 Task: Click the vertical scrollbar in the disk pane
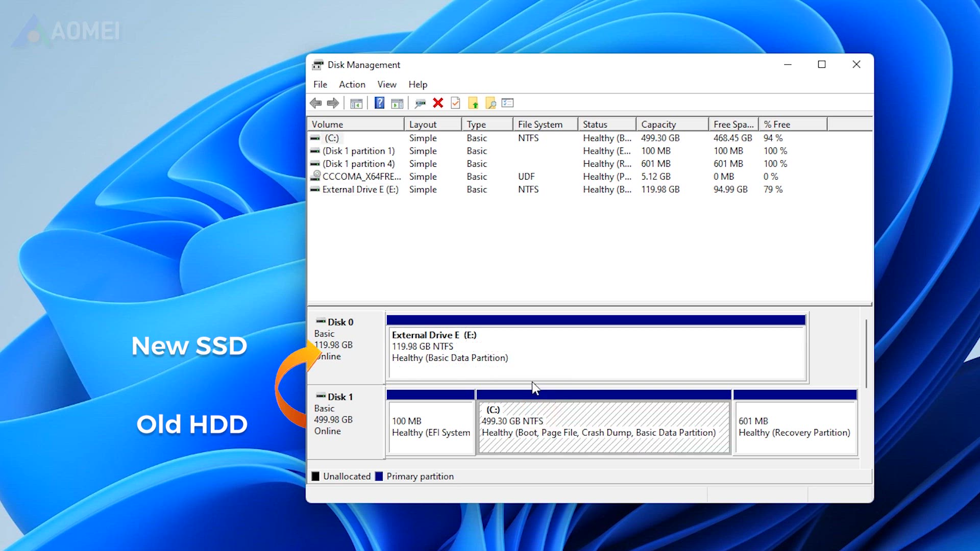point(866,354)
